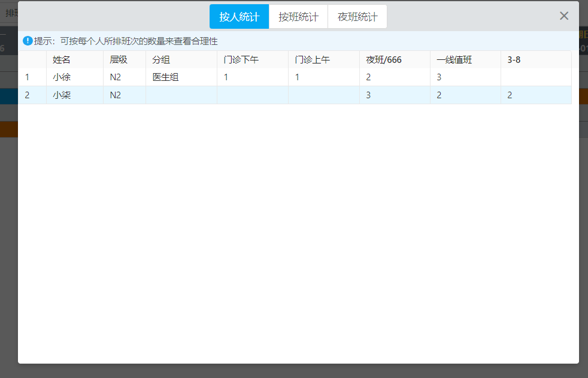Select the name cell 小柒
The width and height of the screenshot is (588, 378).
pos(75,95)
